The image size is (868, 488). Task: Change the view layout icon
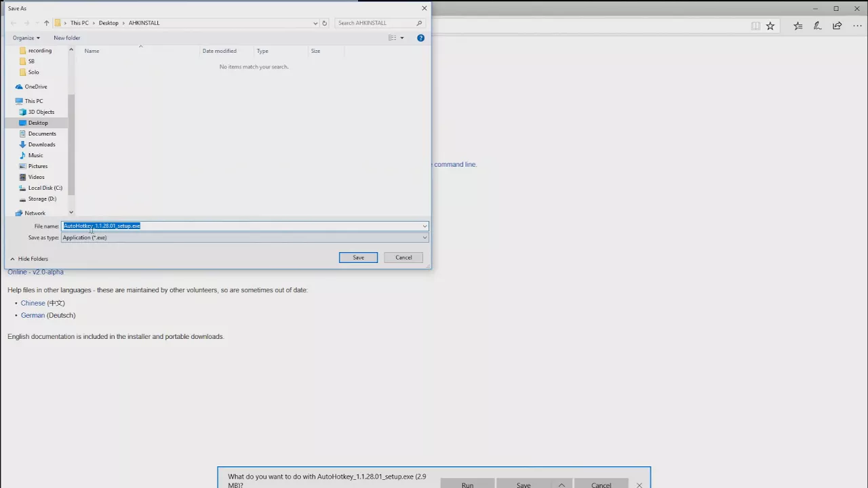click(x=392, y=38)
